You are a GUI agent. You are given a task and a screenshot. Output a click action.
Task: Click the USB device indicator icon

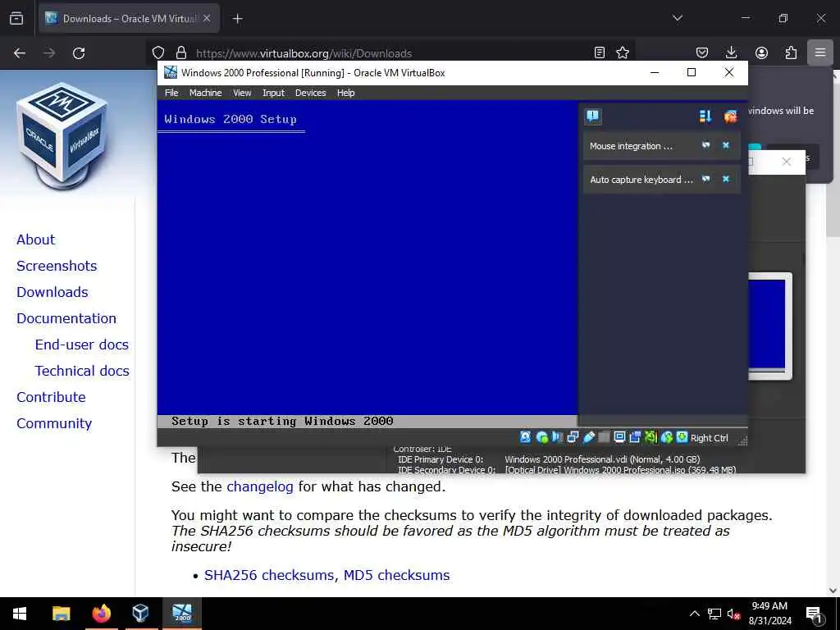(x=589, y=437)
